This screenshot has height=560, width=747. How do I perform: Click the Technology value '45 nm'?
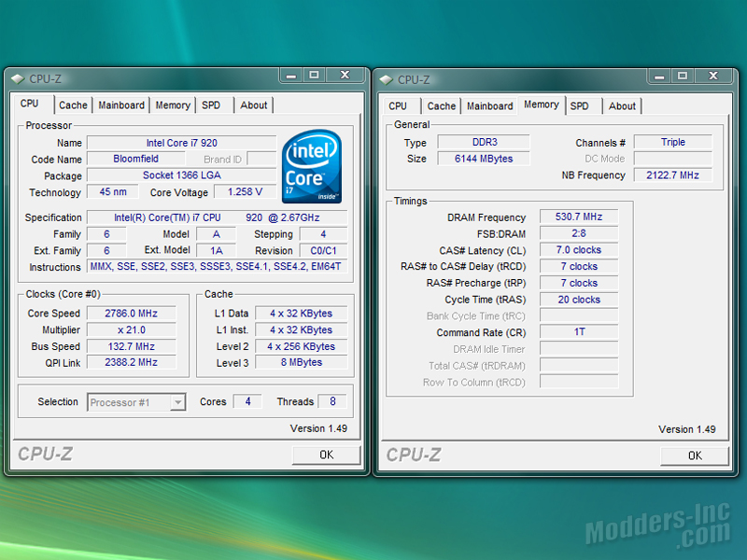tap(113, 192)
